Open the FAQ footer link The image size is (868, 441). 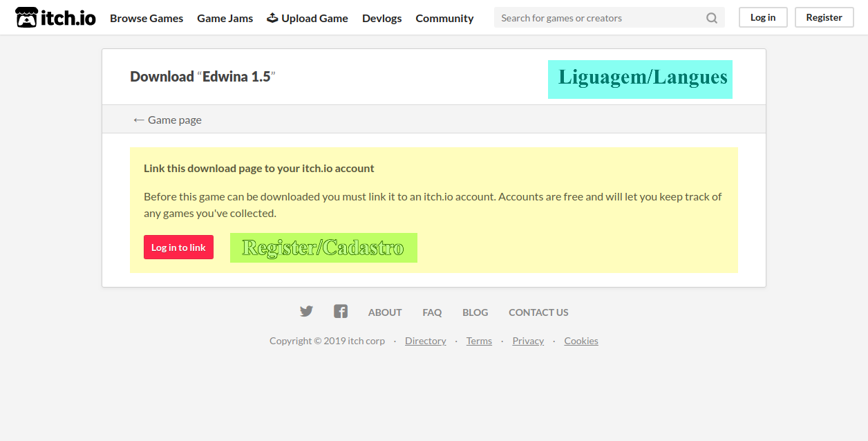[x=432, y=312]
